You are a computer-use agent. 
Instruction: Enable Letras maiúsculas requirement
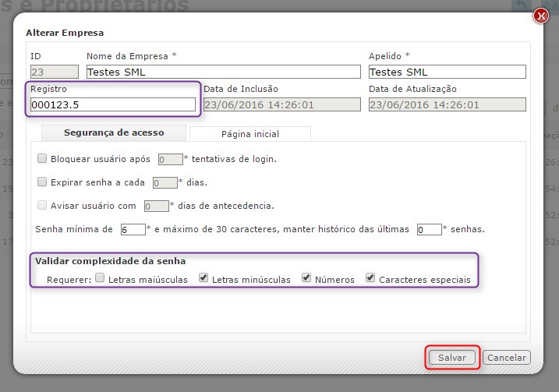pyautogui.click(x=100, y=278)
